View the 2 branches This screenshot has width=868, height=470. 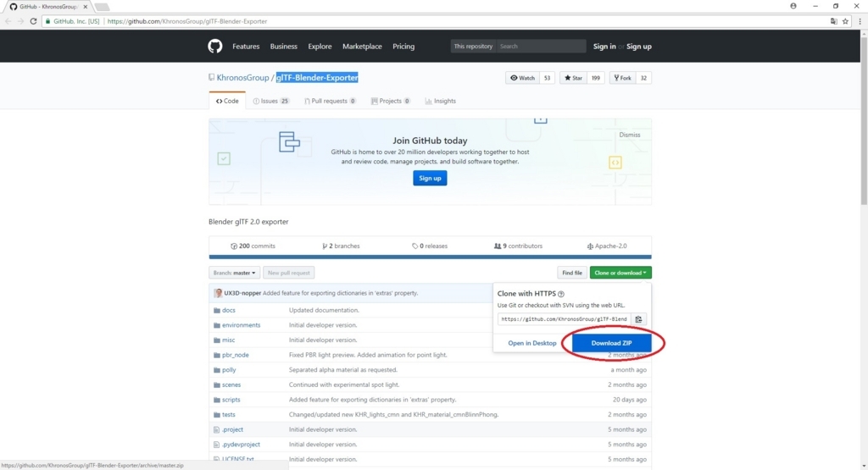click(341, 246)
